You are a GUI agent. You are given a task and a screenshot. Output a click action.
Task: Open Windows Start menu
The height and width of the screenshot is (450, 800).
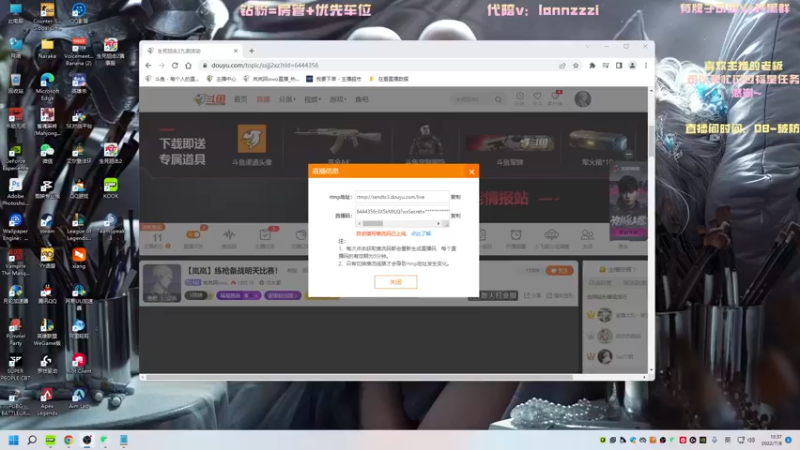click(x=14, y=440)
